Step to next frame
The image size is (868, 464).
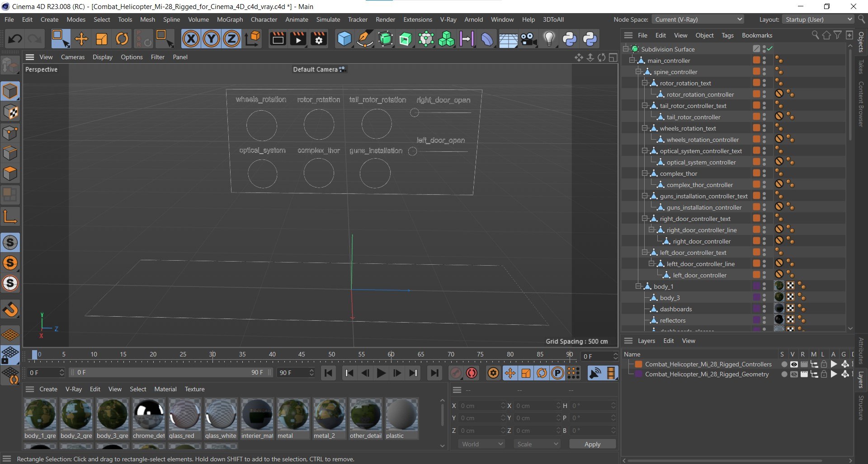tap(397, 373)
